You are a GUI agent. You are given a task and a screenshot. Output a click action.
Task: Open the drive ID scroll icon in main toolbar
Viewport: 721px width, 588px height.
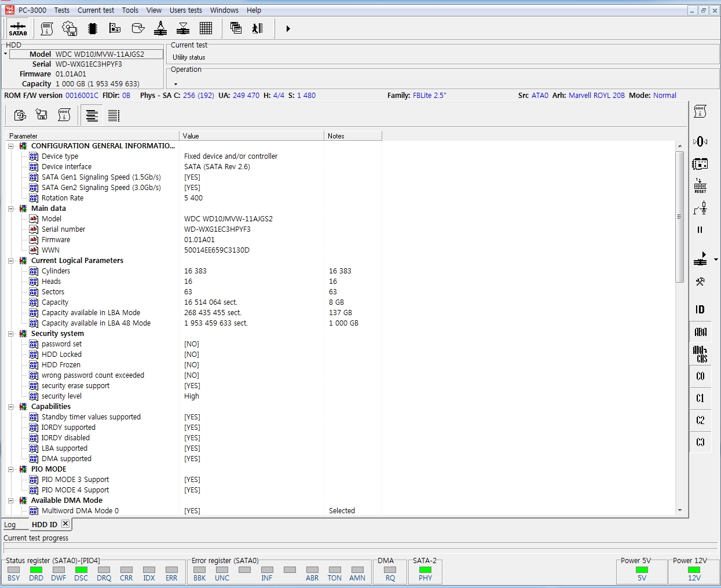point(47,28)
